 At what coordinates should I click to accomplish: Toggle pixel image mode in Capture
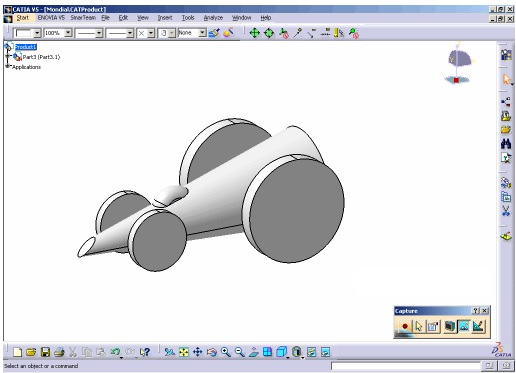click(464, 326)
